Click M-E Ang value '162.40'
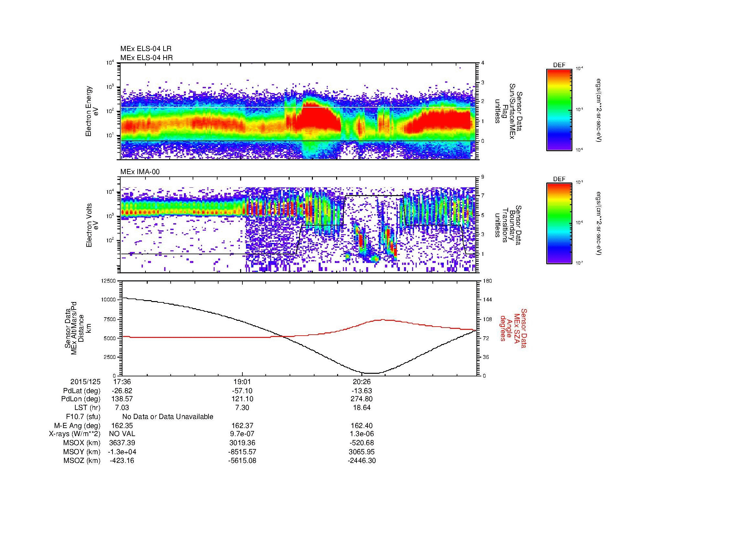The image size is (756, 534). [x=362, y=426]
